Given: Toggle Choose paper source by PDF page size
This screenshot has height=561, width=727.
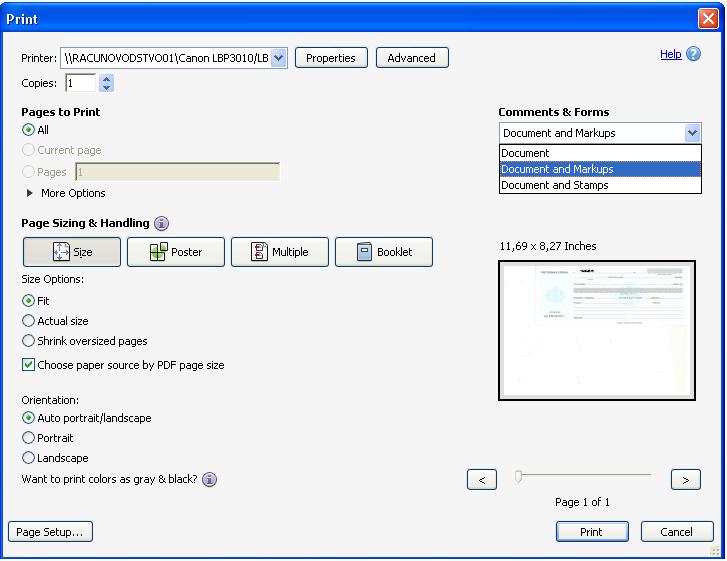Looking at the screenshot, I should [28, 365].
